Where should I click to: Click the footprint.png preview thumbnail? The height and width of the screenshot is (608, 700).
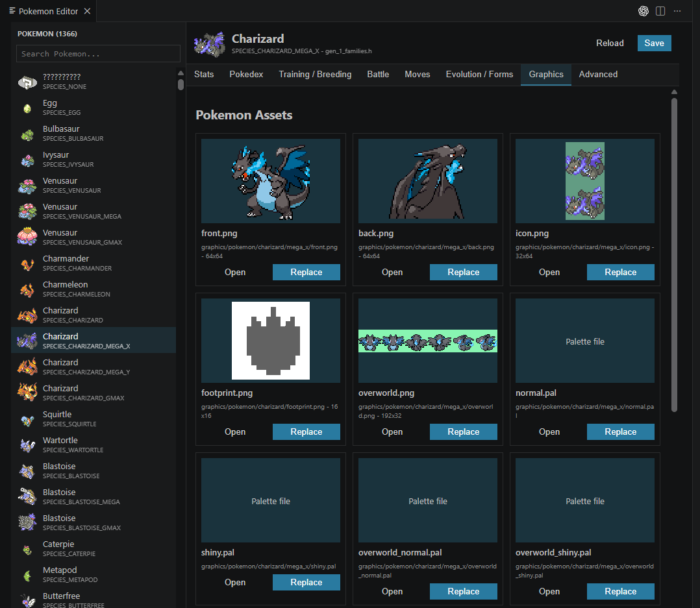[x=271, y=341]
